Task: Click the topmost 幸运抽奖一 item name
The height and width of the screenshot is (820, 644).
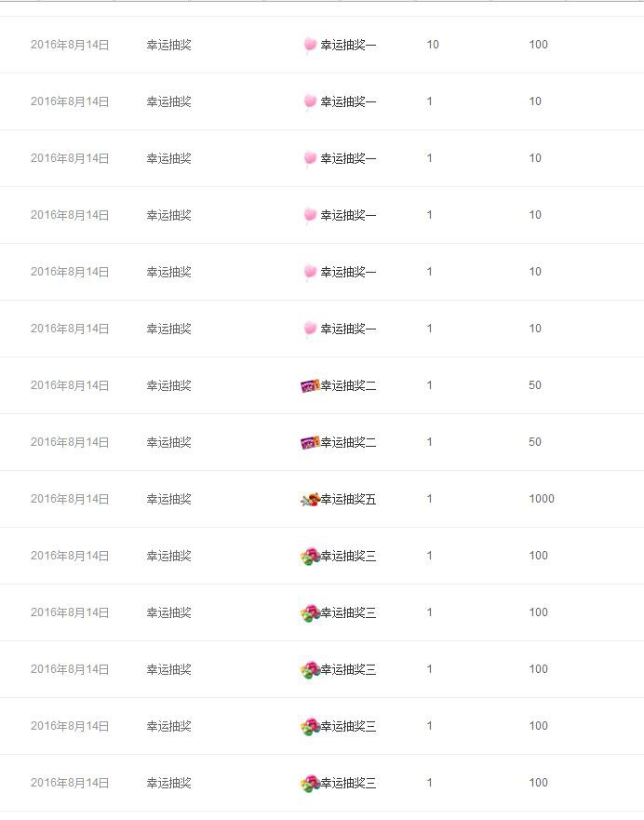Action: tap(348, 46)
